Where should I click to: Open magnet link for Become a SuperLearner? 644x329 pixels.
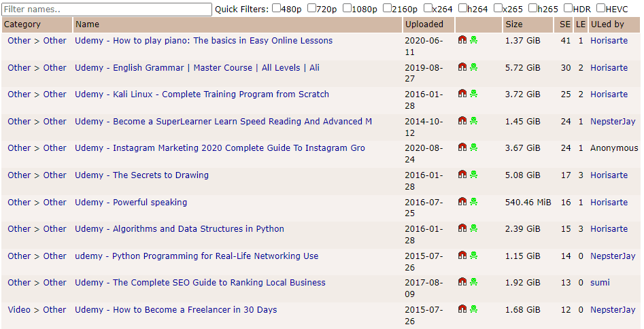click(462, 121)
